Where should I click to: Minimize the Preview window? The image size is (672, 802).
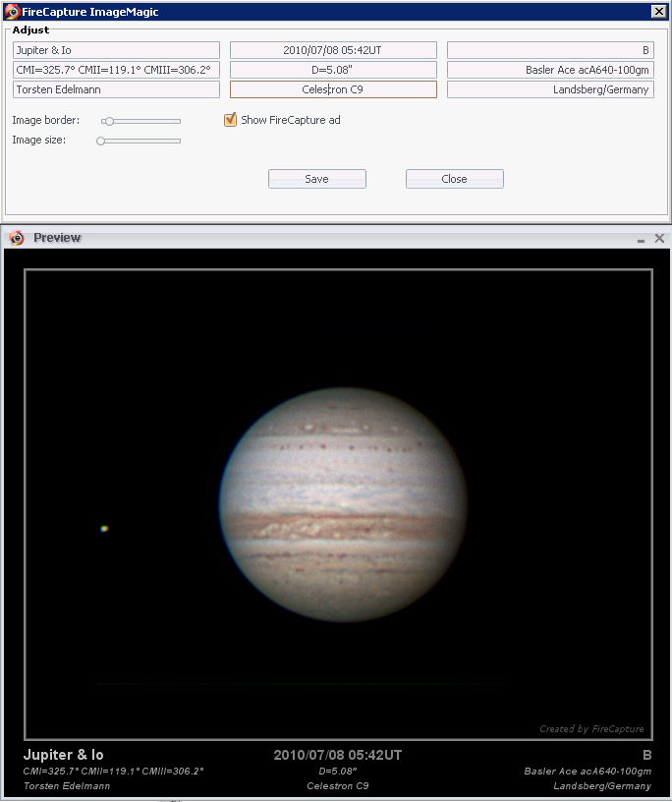[641, 240]
